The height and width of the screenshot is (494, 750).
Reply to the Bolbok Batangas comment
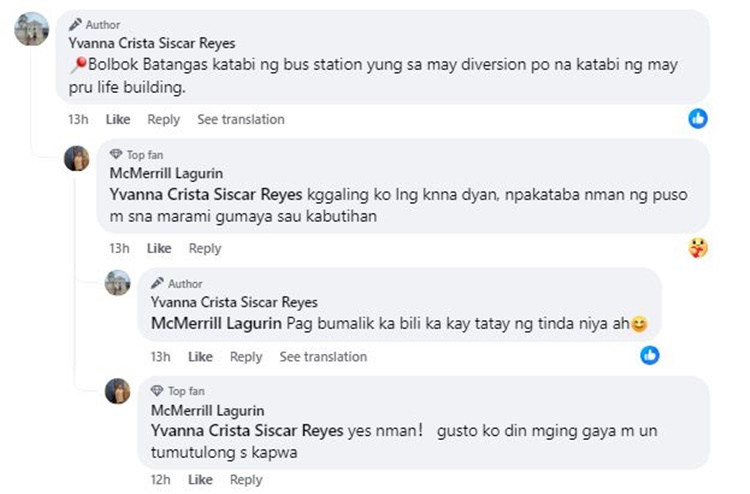[163, 119]
